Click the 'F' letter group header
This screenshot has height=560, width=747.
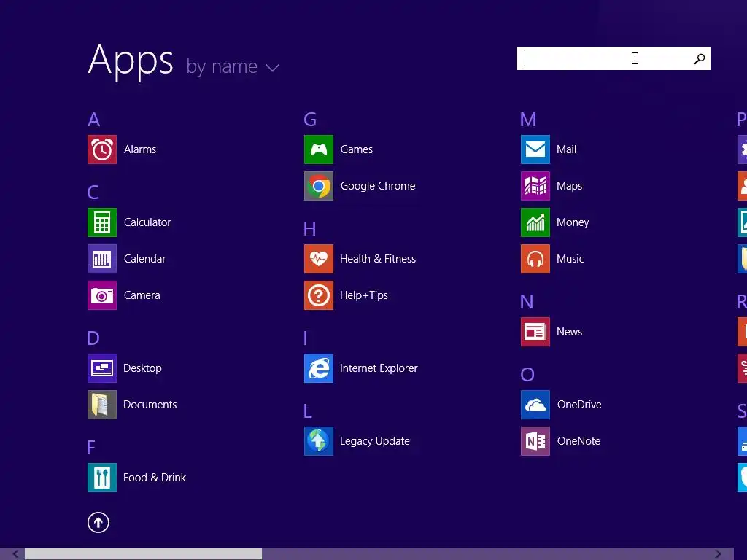[91, 448]
